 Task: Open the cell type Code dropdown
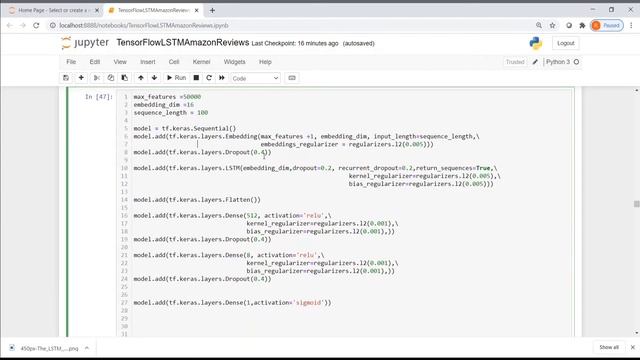tap(255, 78)
